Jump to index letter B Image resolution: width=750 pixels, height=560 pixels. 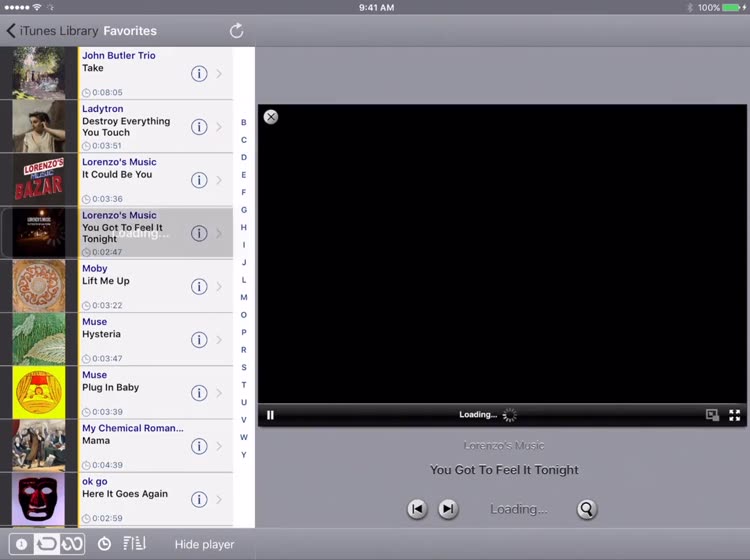[x=244, y=122]
